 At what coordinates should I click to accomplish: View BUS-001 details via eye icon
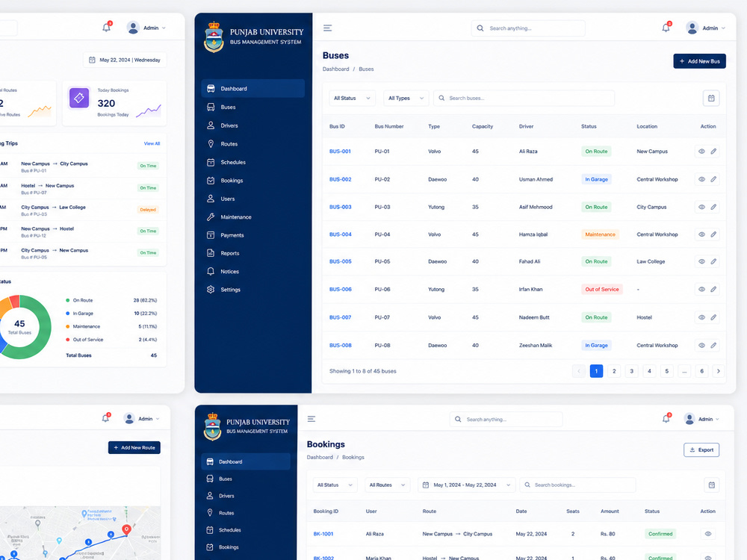point(701,152)
